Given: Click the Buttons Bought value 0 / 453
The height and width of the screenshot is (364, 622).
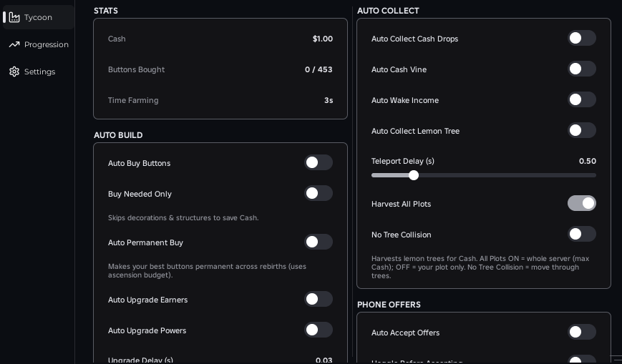Looking at the screenshot, I should (x=319, y=69).
